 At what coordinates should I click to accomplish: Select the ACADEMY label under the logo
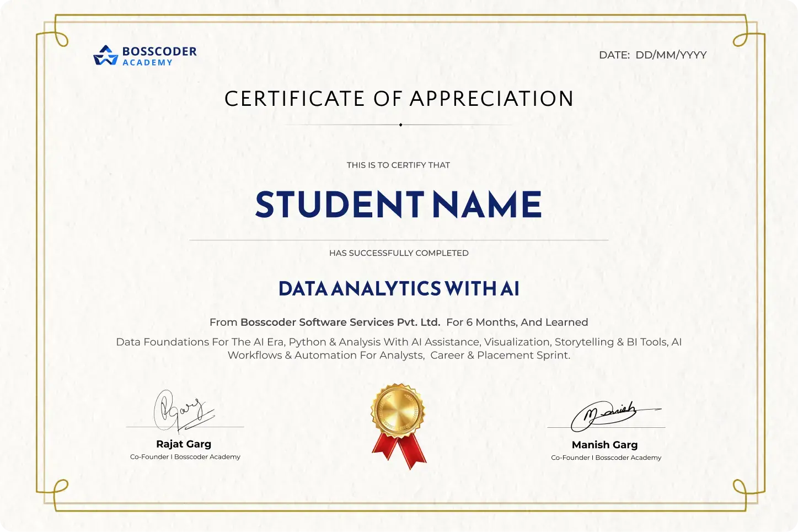pyautogui.click(x=147, y=62)
